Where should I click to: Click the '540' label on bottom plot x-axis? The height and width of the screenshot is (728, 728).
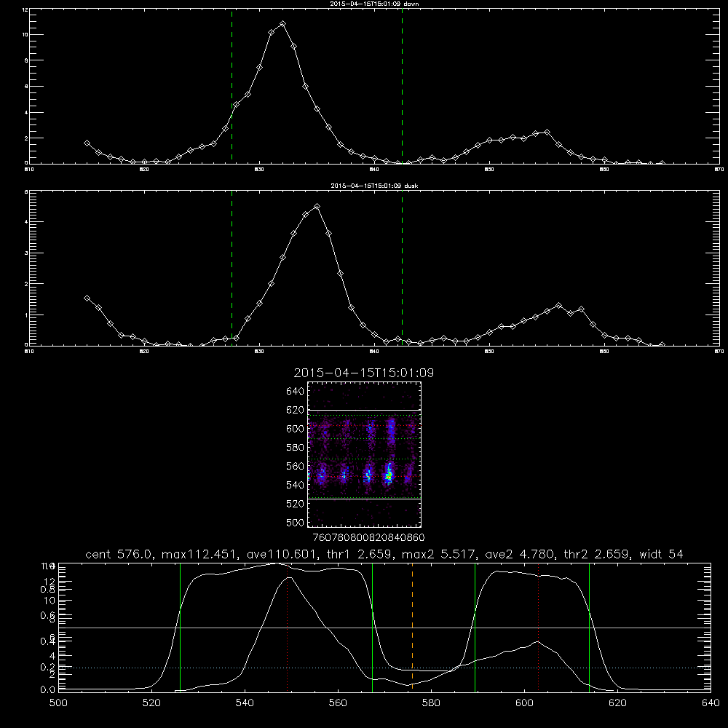pos(245,703)
